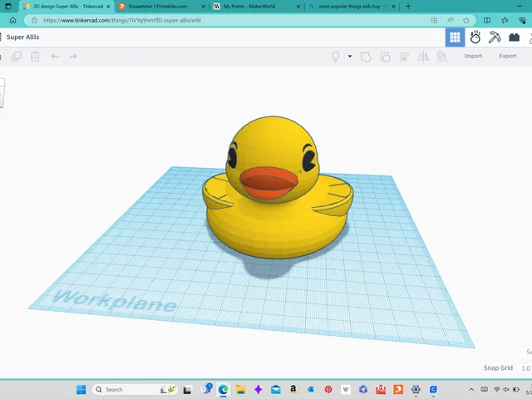
Task: Open Sim Lab falling apple icon
Action: pos(475,37)
